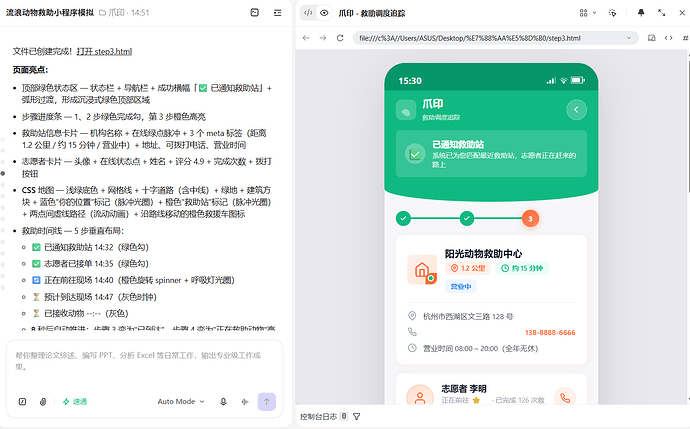Switch preview to code view
The height and width of the screenshot is (429, 690).
[308, 13]
